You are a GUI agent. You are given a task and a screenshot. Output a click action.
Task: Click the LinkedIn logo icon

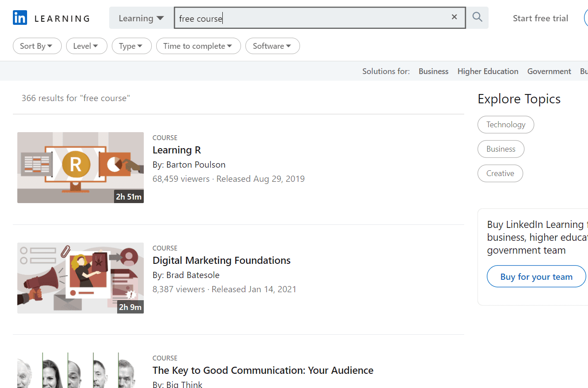point(20,18)
